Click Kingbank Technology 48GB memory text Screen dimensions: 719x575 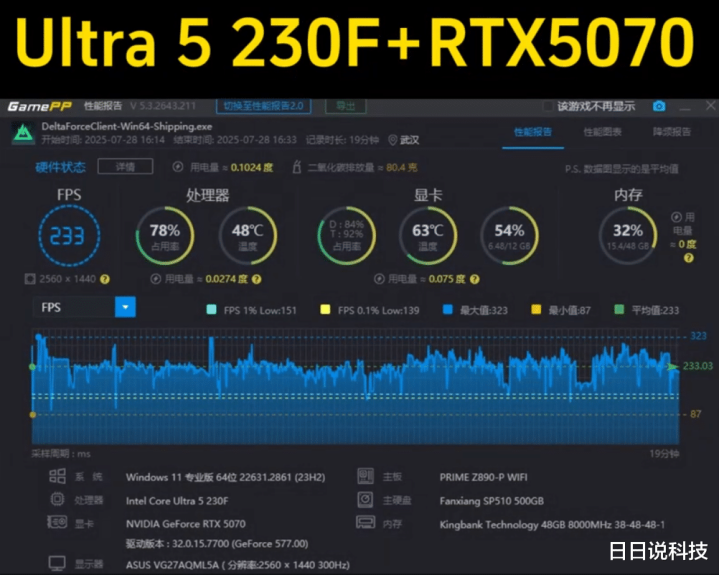coord(552,525)
